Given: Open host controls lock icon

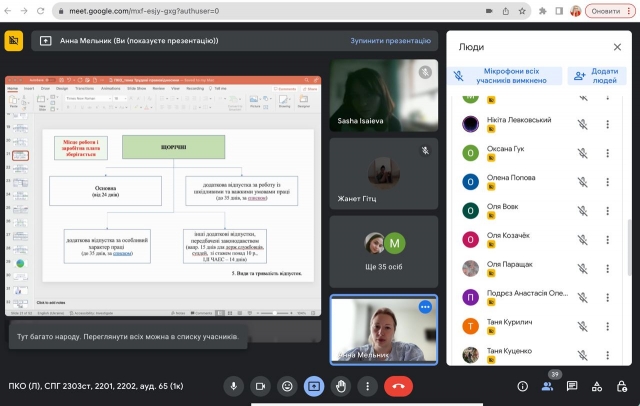Looking at the screenshot, I should click(x=622, y=386).
